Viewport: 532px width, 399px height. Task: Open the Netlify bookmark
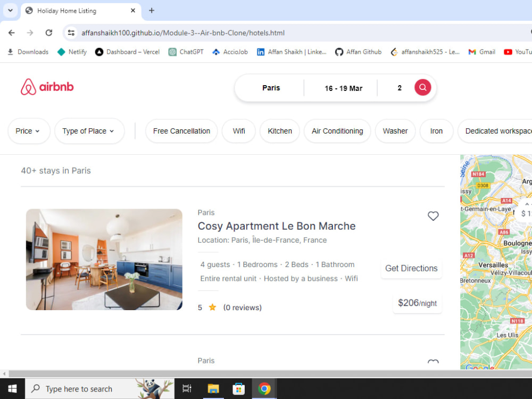(x=72, y=52)
